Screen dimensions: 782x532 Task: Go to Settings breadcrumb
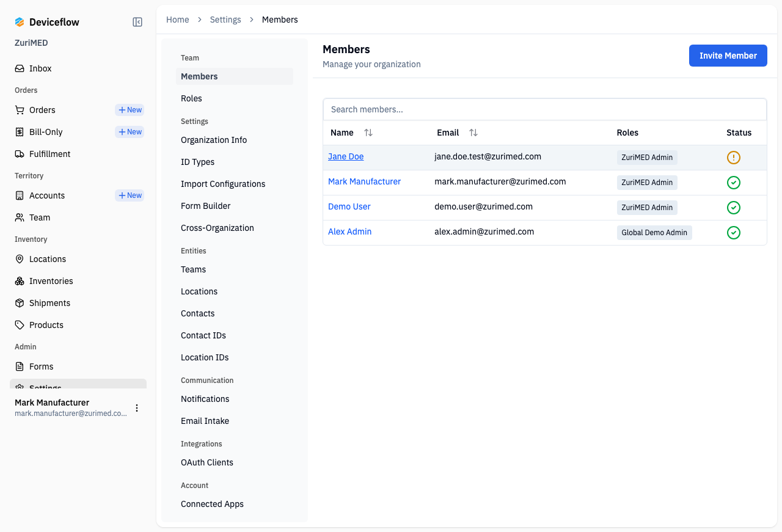point(225,20)
